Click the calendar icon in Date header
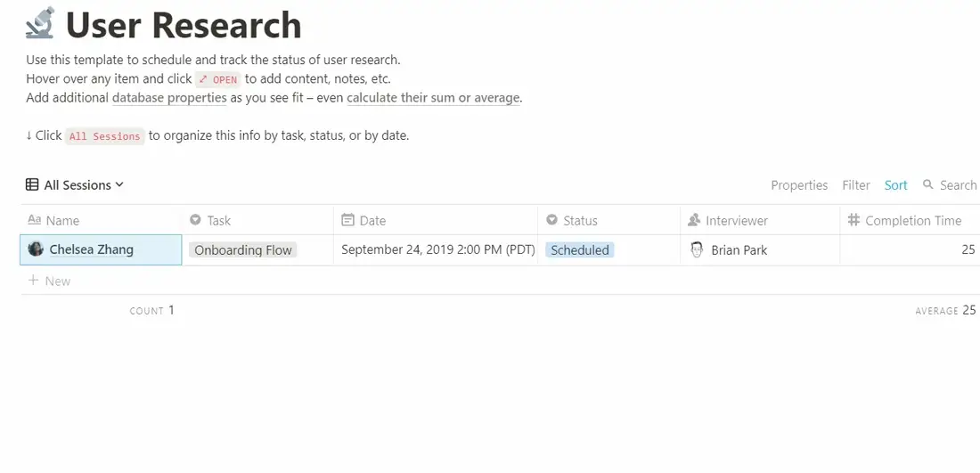The width and height of the screenshot is (980, 473). [347, 220]
